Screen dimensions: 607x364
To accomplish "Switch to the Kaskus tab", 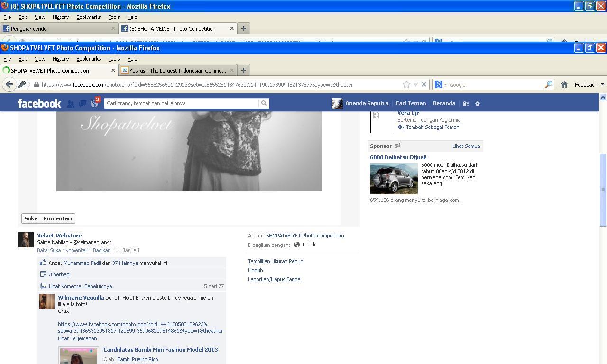I will tap(178, 70).
